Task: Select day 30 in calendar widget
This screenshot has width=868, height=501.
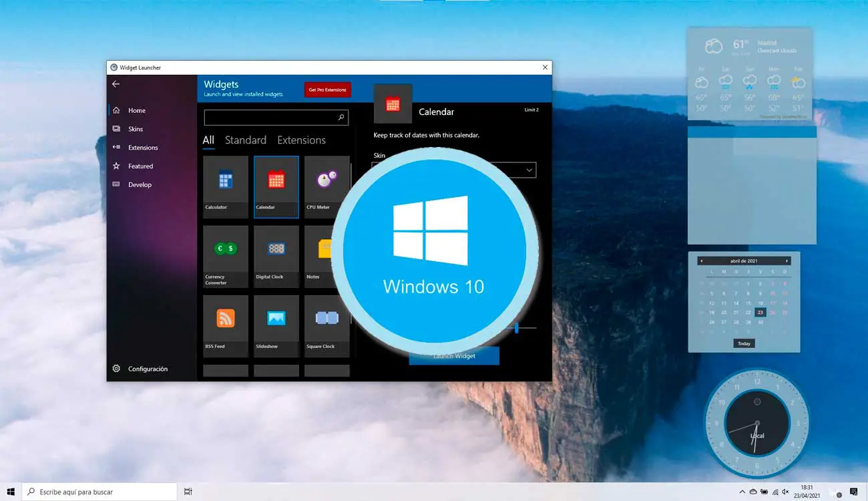Action: click(760, 322)
